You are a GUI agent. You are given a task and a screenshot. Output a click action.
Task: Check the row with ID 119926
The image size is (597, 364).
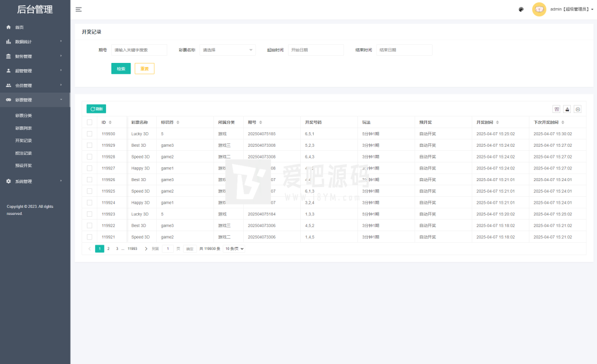pyautogui.click(x=89, y=179)
